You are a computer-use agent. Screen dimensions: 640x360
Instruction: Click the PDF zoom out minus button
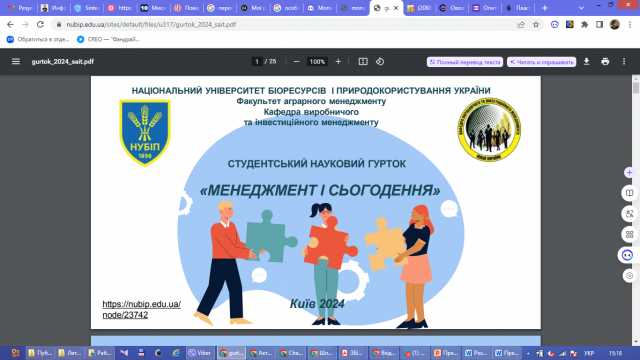click(x=297, y=62)
